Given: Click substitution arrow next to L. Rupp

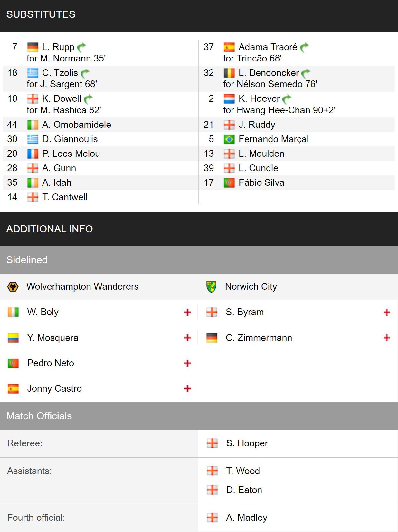Looking at the screenshot, I should (82, 47).
